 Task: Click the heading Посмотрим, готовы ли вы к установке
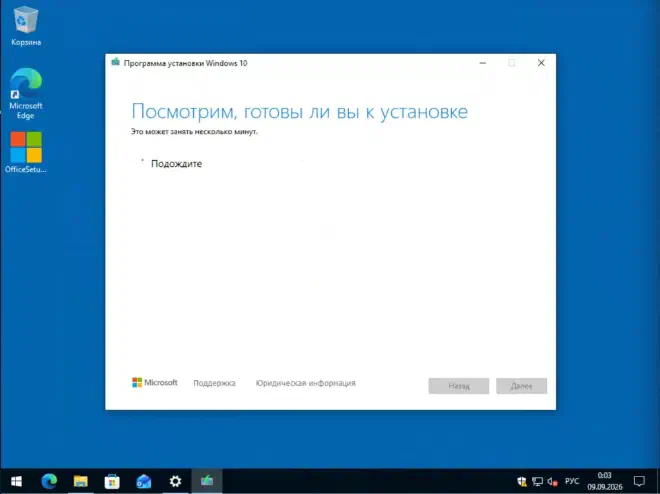(300, 112)
